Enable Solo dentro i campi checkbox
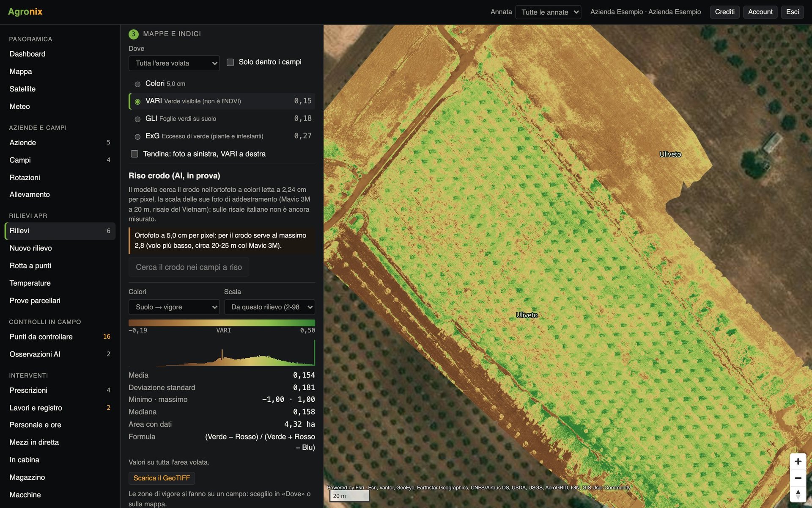Screen dimensions: 812x508 coord(230,62)
